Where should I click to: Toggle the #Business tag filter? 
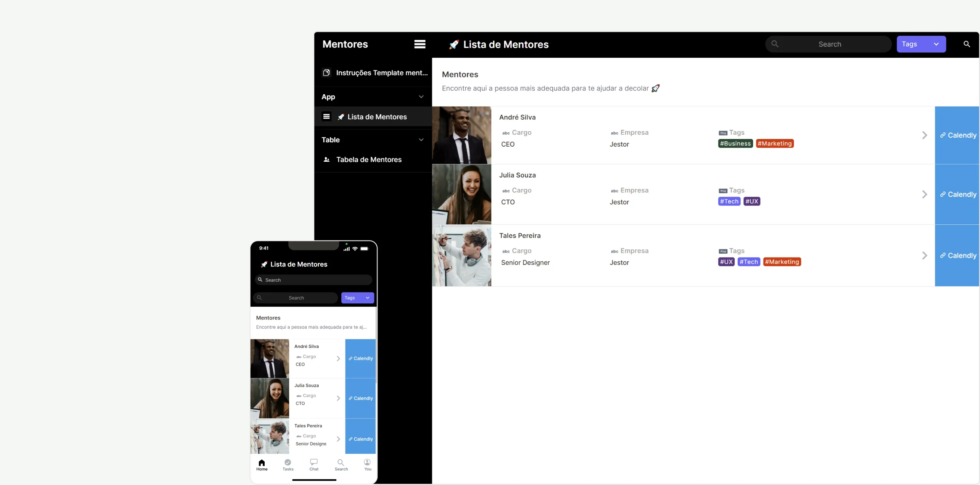[735, 143]
